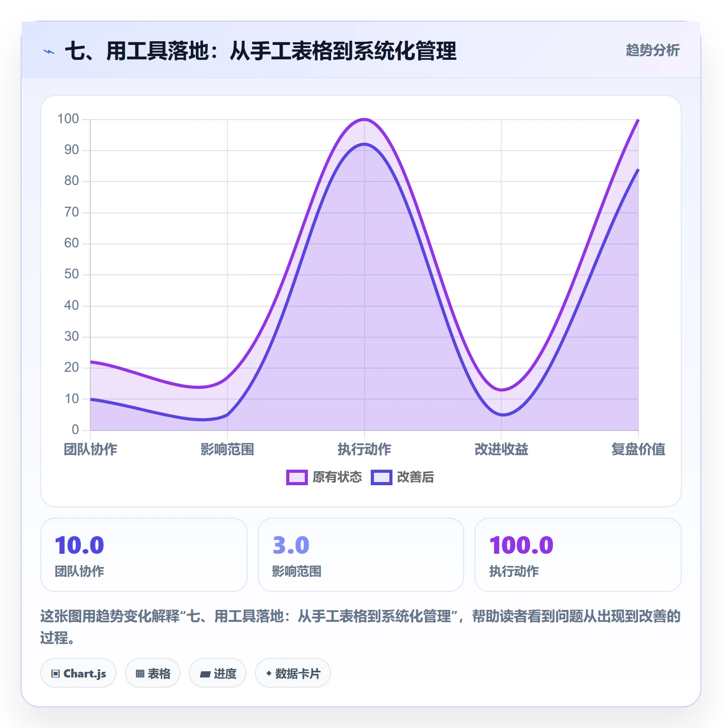722x728 pixels.
Task: Select the 进度 tag chip
Action: tap(218, 673)
